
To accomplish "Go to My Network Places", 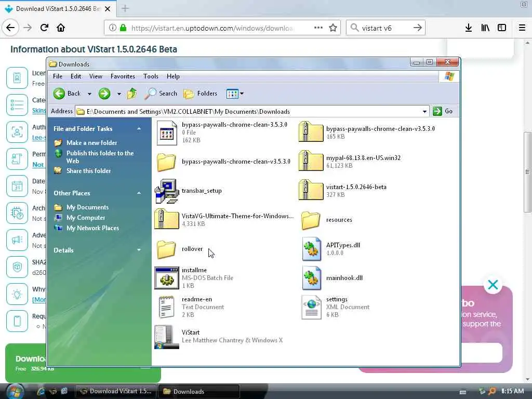I will click(x=92, y=228).
